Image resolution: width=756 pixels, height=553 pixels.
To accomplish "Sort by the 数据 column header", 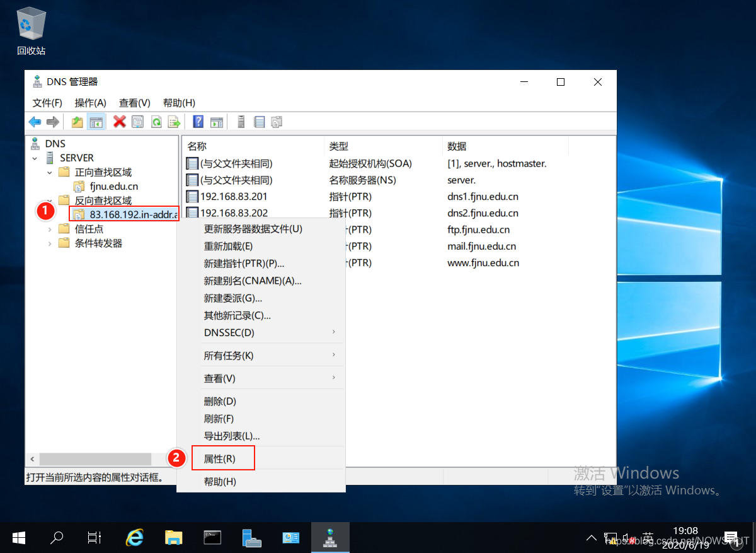I will pos(505,146).
